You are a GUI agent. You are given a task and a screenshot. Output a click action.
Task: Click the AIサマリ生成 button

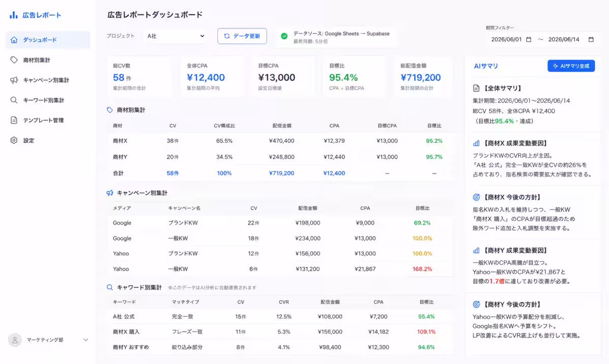point(571,66)
